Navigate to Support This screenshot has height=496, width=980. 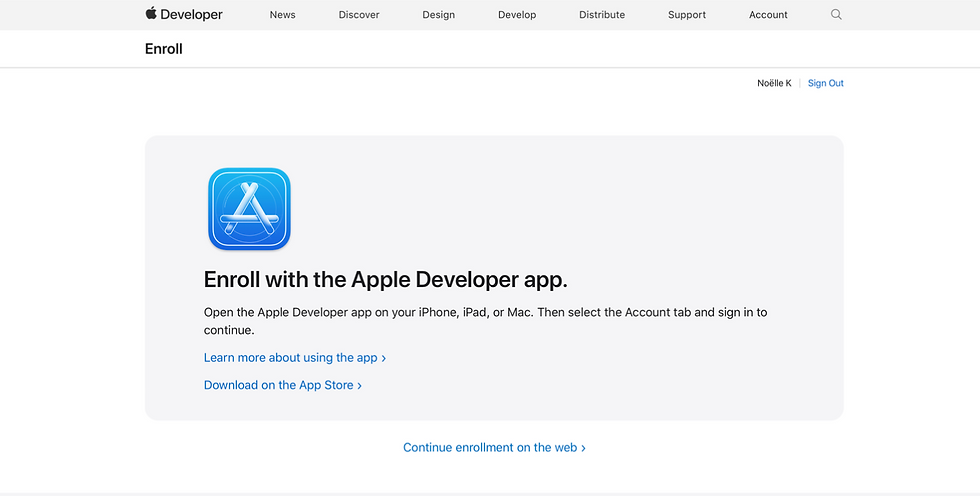point(687,14)
